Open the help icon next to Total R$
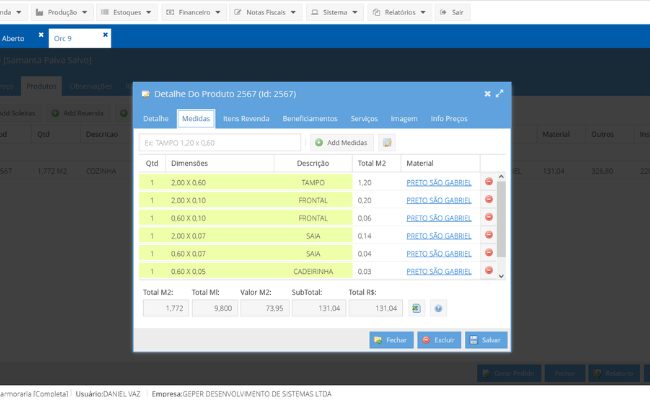The image size is (650, 400). point(438,308)
